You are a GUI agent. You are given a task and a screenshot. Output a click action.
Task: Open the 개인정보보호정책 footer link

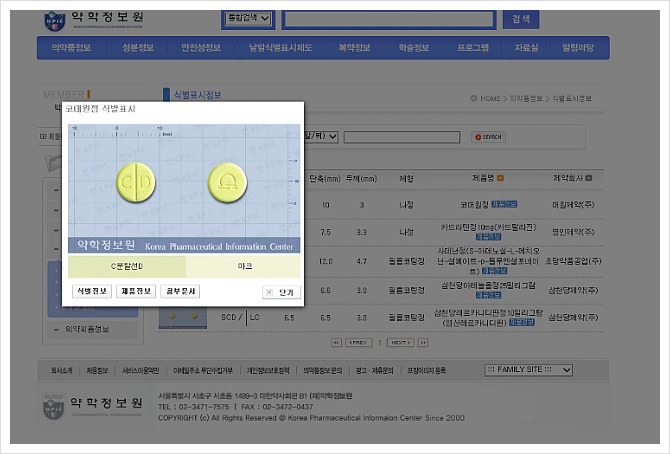[x=268, y=371]
